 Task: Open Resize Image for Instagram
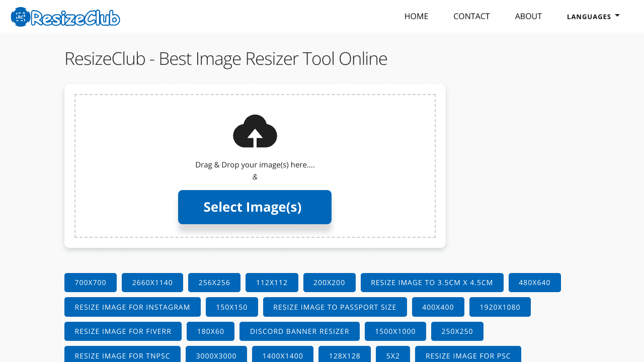click(132, 307)
